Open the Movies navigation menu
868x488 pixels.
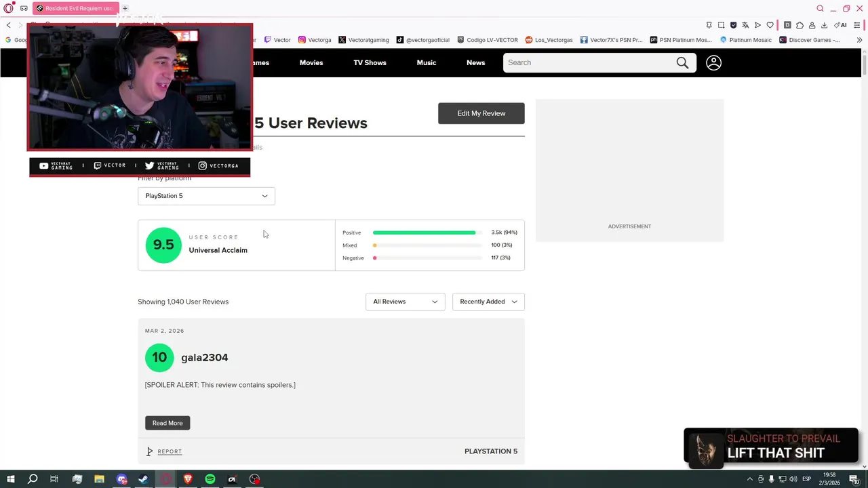(311, 62)
